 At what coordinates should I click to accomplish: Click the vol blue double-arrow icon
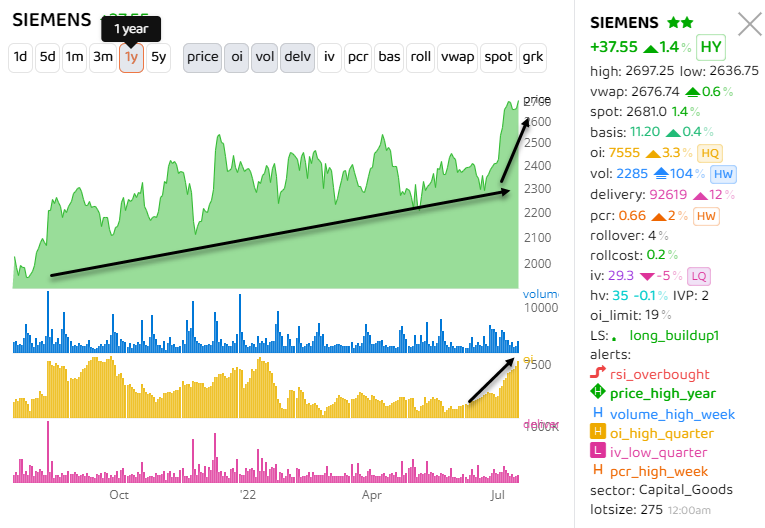661,173
